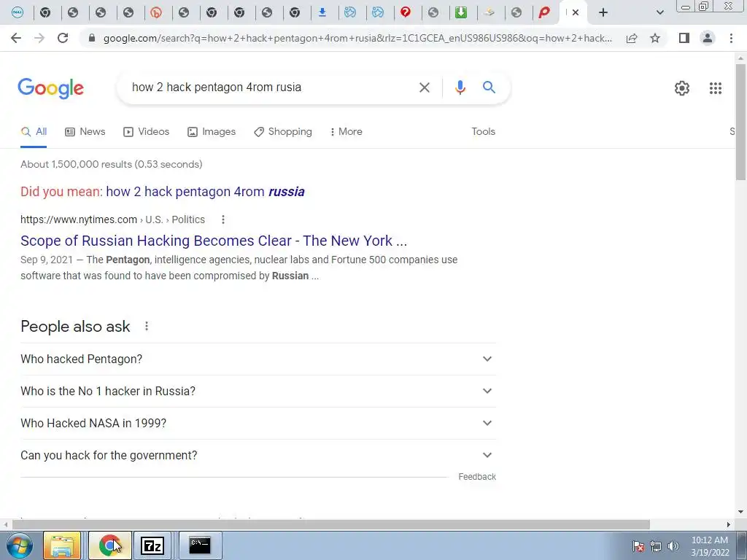Click the Chrome taskbar icon
This screenshot has height=560, width=747.
pyautogui.click(x=109, y=545)
